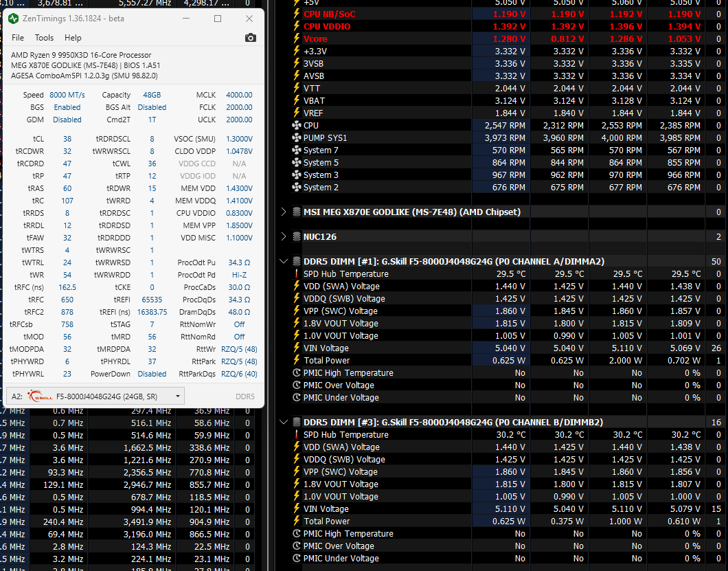Click the VSOC (SMU) value 1.3000V

239,138
